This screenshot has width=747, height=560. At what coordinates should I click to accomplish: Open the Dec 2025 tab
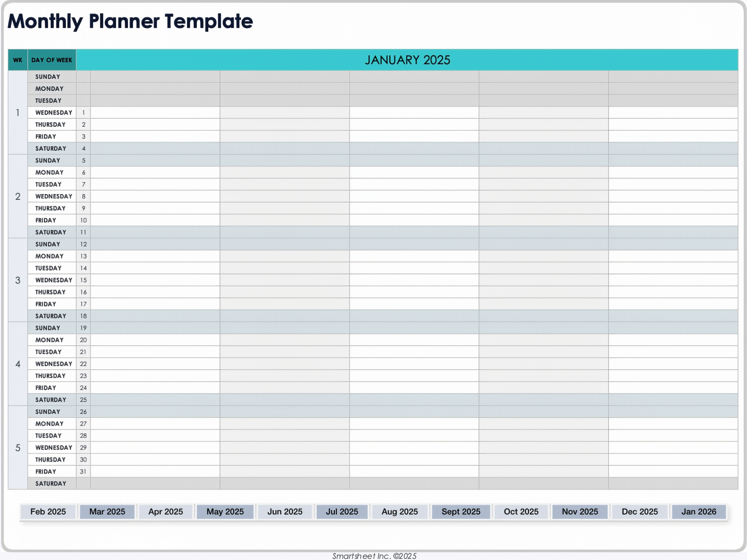[x=640, y=511]
